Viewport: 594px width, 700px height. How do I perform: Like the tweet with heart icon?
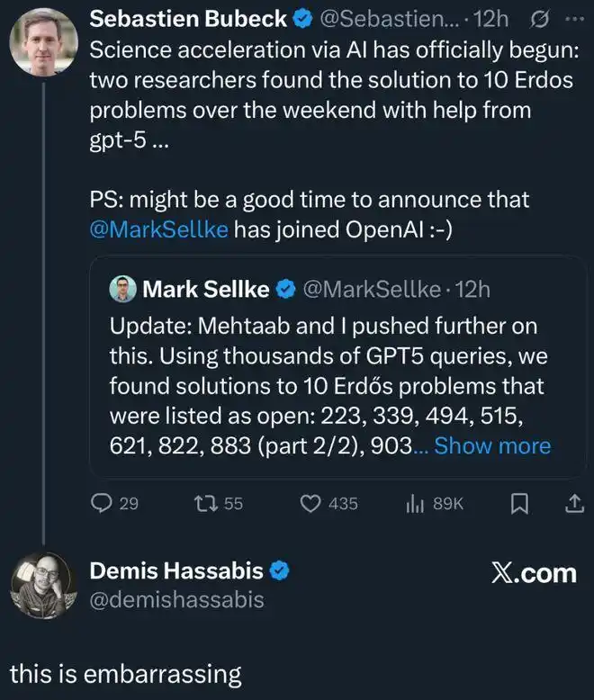[x=310, y=504]
